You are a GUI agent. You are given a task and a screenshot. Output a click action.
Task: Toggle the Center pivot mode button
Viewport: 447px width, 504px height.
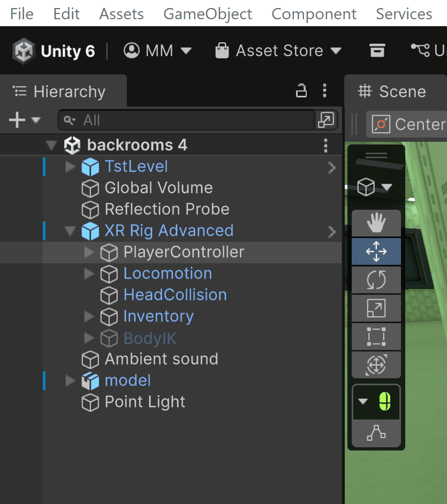407,124
